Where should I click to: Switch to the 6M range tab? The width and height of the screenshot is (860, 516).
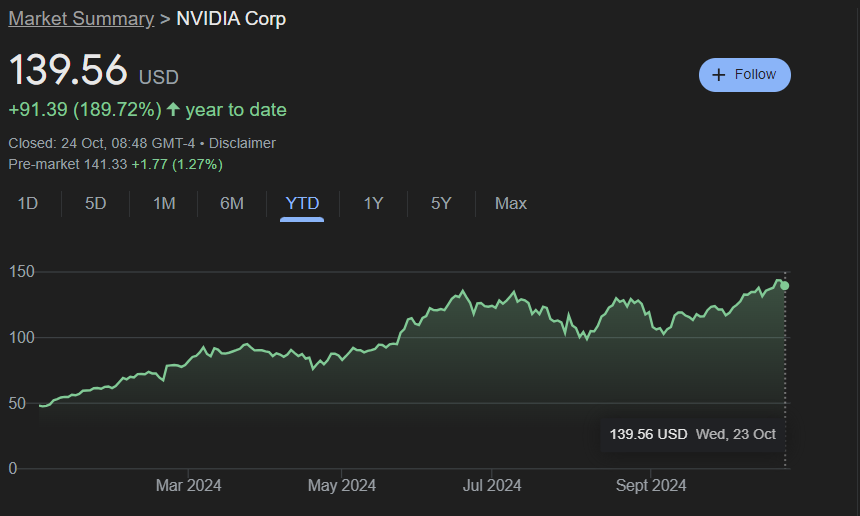231,203
